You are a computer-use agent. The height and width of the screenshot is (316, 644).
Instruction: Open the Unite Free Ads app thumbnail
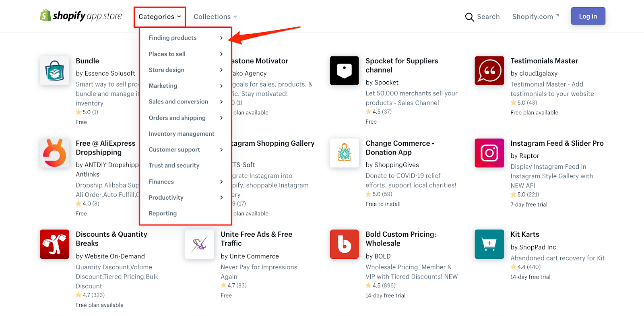pos(199,244)
